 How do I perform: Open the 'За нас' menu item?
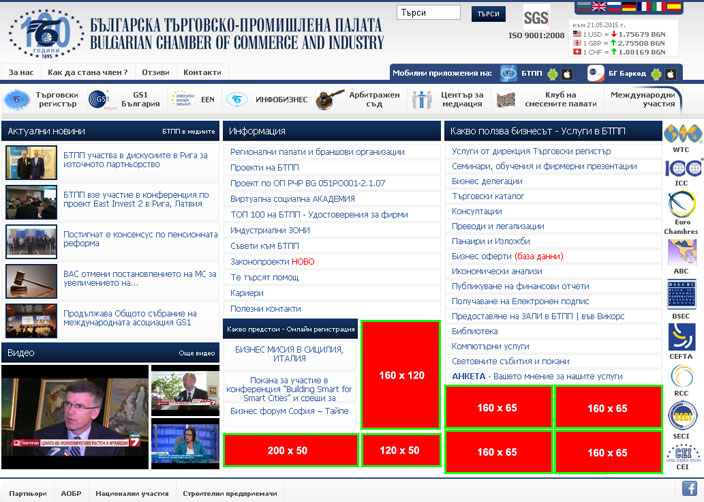21,72
